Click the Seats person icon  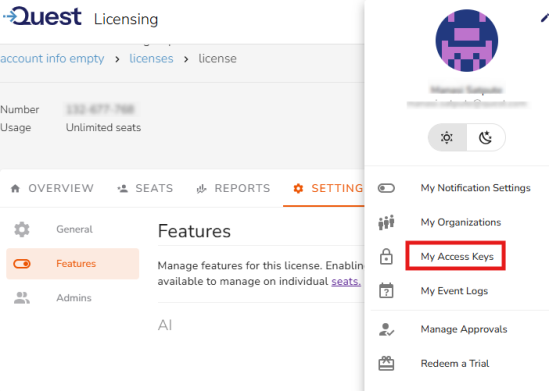[x=123, y=189]
